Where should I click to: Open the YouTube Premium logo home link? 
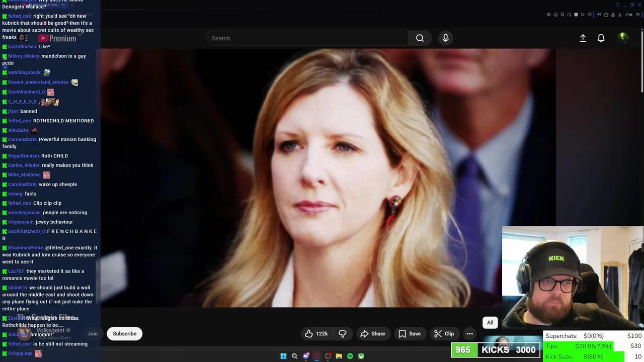pos(57,38)
